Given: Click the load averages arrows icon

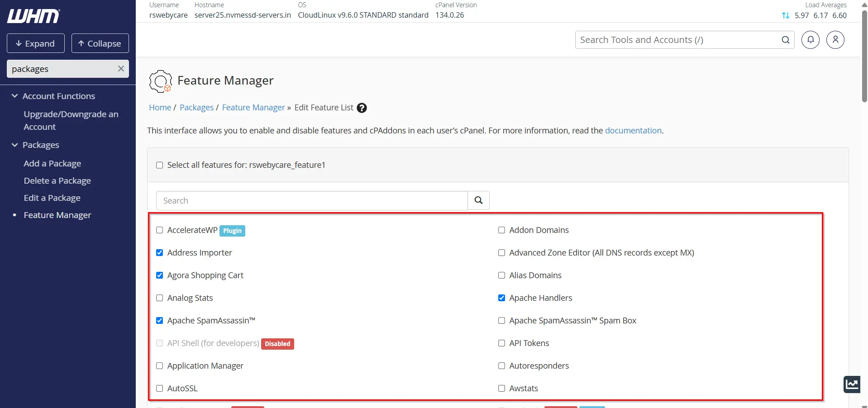Looking at the screenshot, I should [786, 15].
